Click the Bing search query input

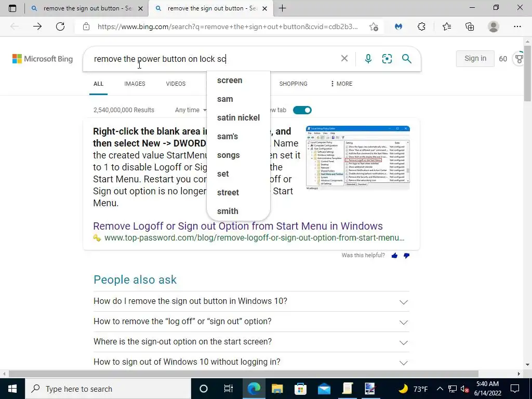214,59
